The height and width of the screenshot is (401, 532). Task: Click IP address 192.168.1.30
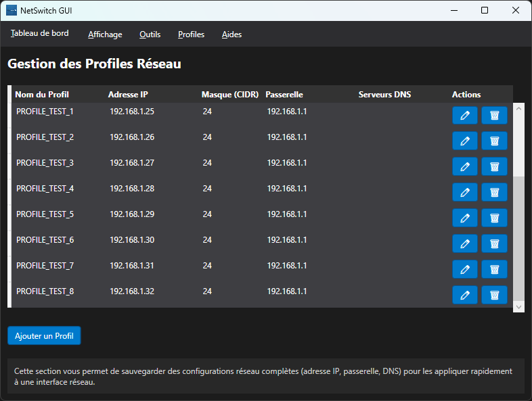tap(132, 240)
